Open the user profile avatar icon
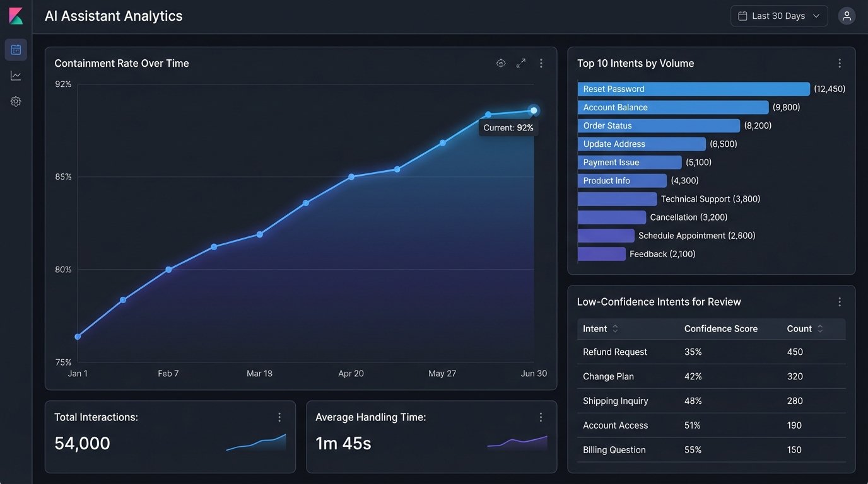 pos(847,15)
